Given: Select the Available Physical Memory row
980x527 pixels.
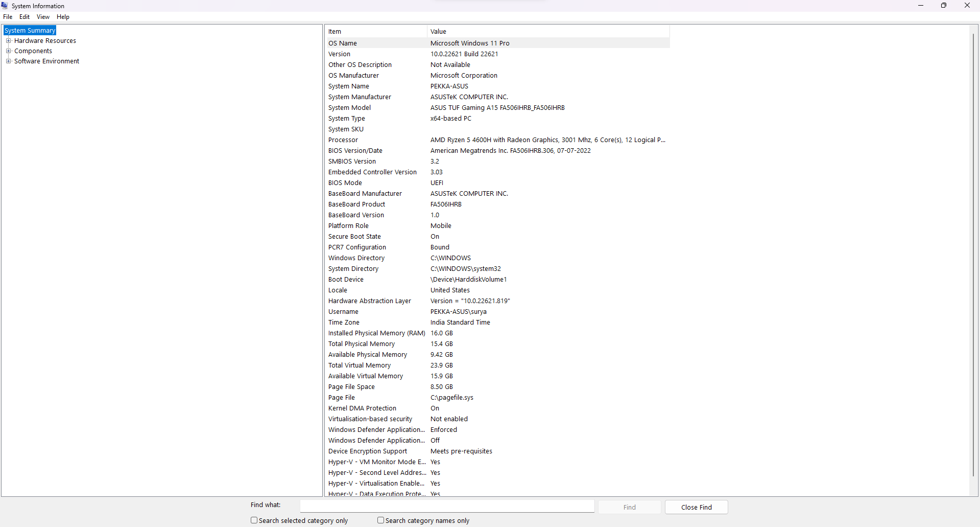Looking at the screenshot, I should 498,355.
